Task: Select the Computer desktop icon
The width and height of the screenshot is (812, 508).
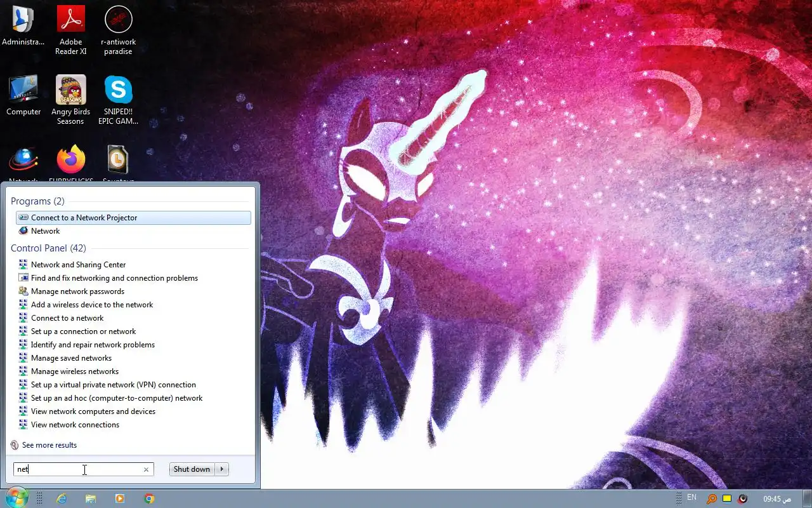Action: tap(23, 96)
